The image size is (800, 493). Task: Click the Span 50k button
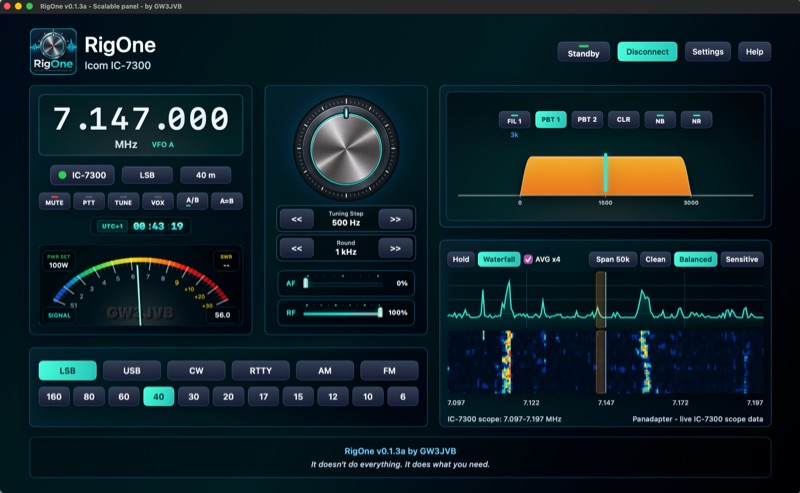tap(612, 259)
